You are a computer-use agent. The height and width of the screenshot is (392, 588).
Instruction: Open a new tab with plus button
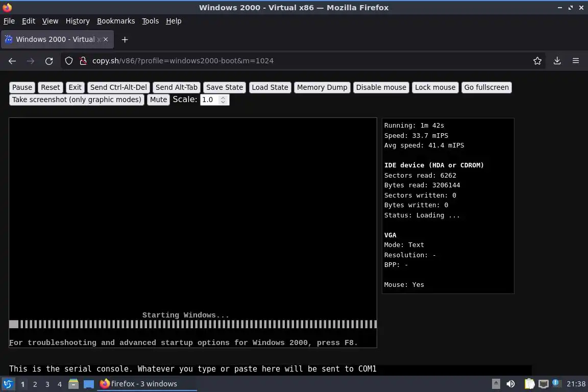(125, 39)
